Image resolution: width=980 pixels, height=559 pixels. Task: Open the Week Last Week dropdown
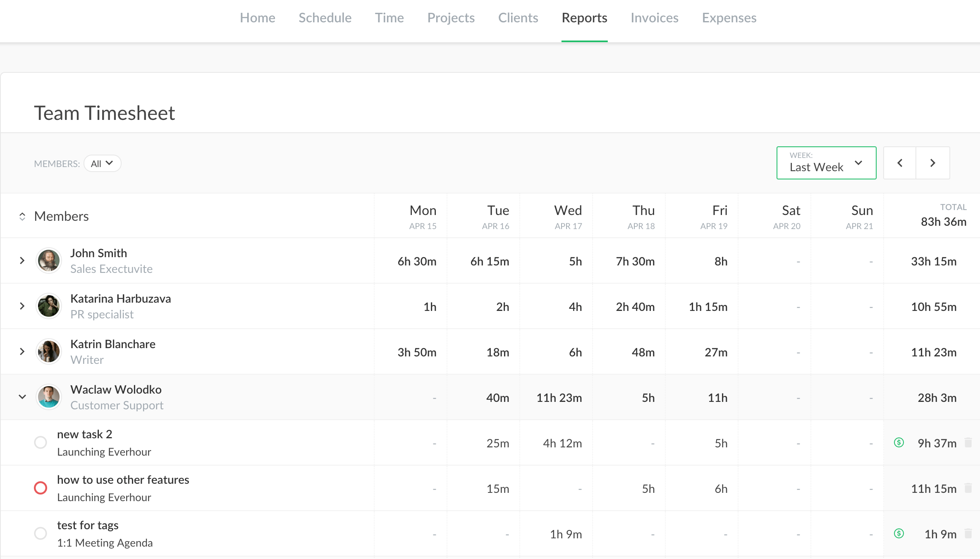click(826, 163)
